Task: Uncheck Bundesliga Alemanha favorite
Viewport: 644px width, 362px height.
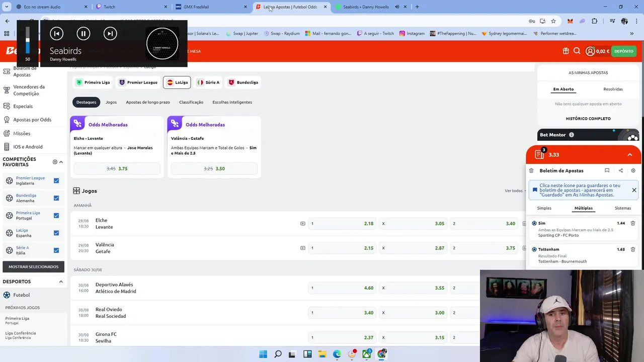Action: (56, 198)
